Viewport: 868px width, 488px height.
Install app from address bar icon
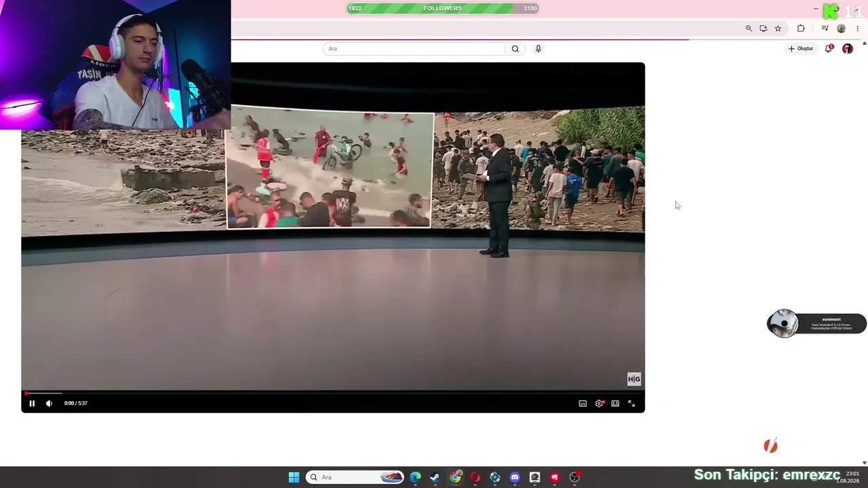point(764,28)
